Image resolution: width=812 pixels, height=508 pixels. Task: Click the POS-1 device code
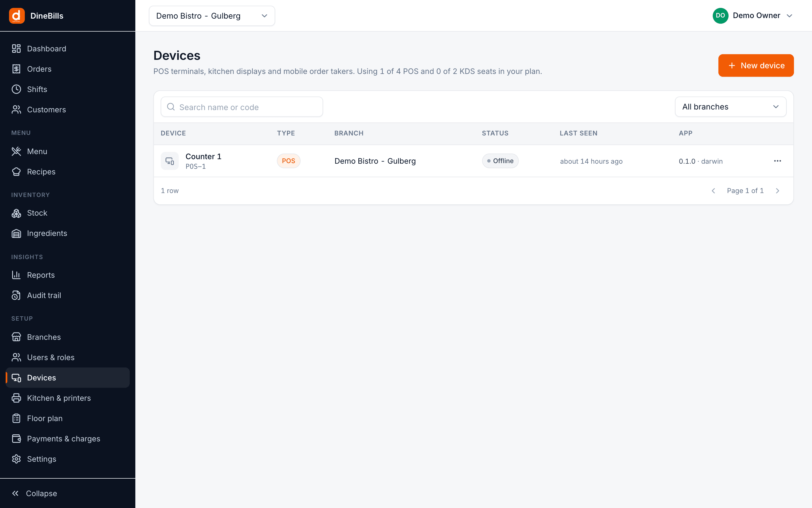196,166
